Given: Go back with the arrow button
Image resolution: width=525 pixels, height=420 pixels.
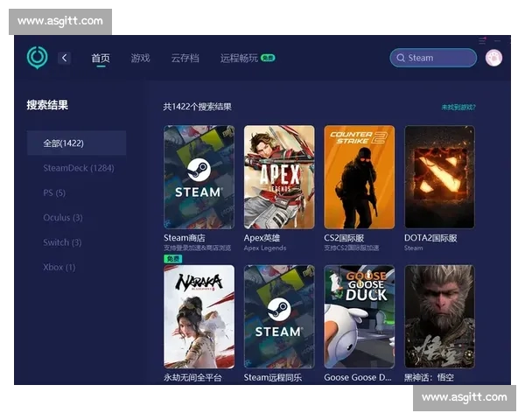Looking at the screenshot, I should click(x=64, y=58).
